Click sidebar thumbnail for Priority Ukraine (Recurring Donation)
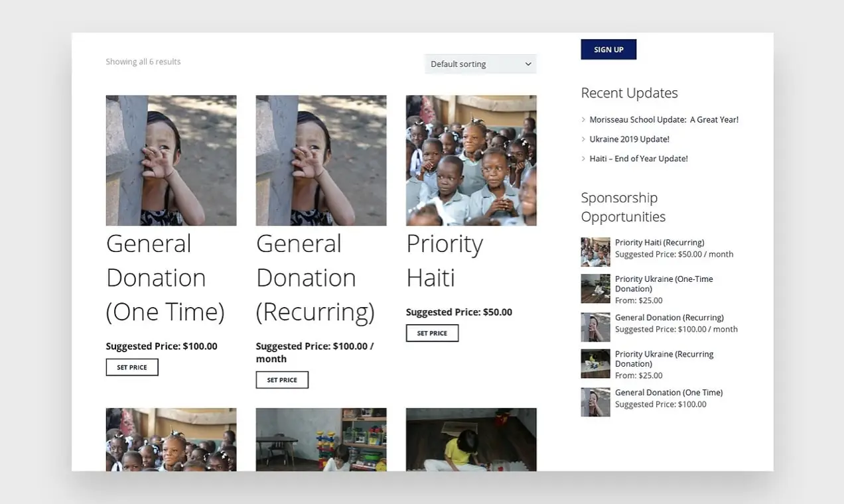The image size is (844, 504). (x=596, y=363)
